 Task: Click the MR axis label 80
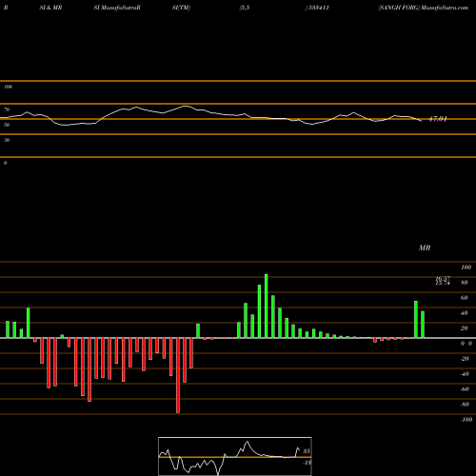[465, 283]
